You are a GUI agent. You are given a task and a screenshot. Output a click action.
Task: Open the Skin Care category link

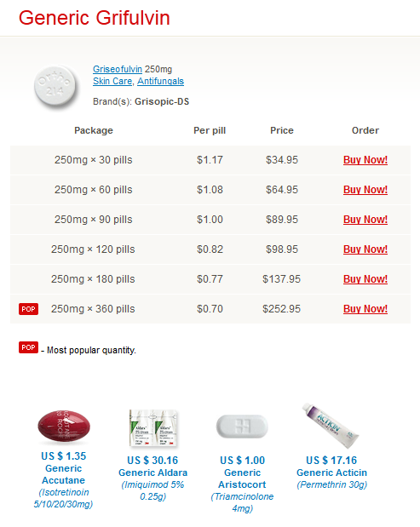coord(112,82)
